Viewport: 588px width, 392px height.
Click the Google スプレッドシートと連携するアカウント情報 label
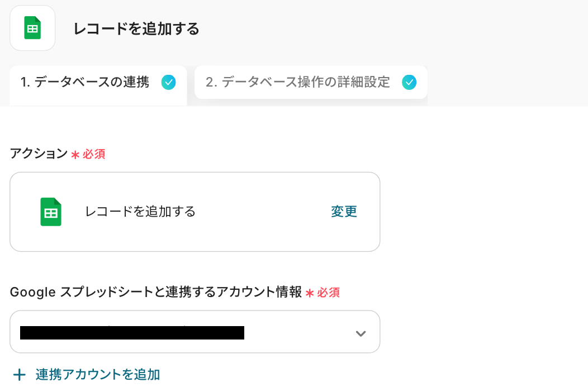156,292
